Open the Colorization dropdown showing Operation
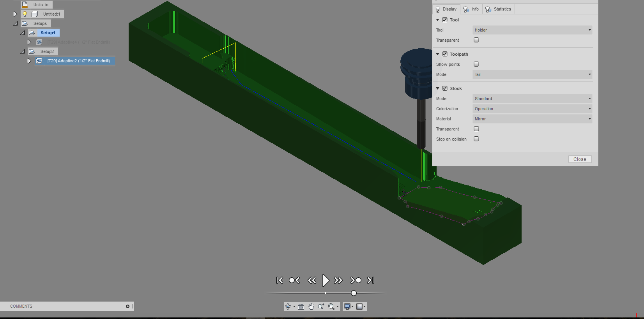Viewport: 644px width, 319px height. pyautogui.click(x=533, y=109)
